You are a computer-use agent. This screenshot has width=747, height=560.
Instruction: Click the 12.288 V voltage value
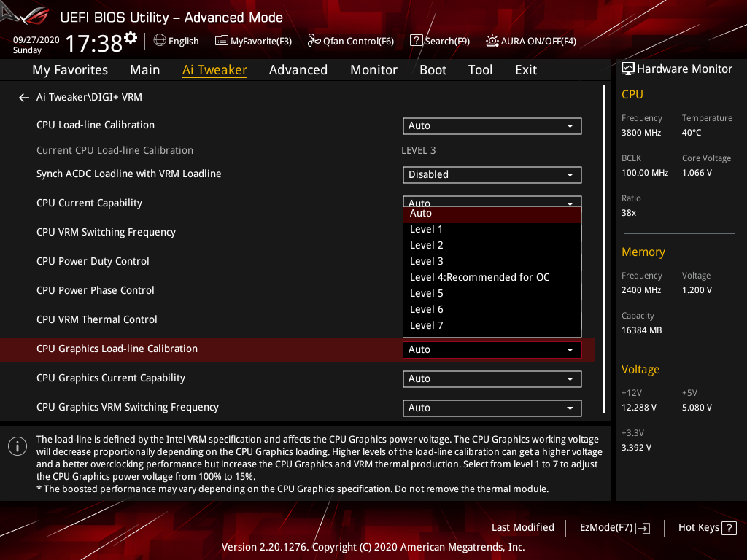pos(639,408)
